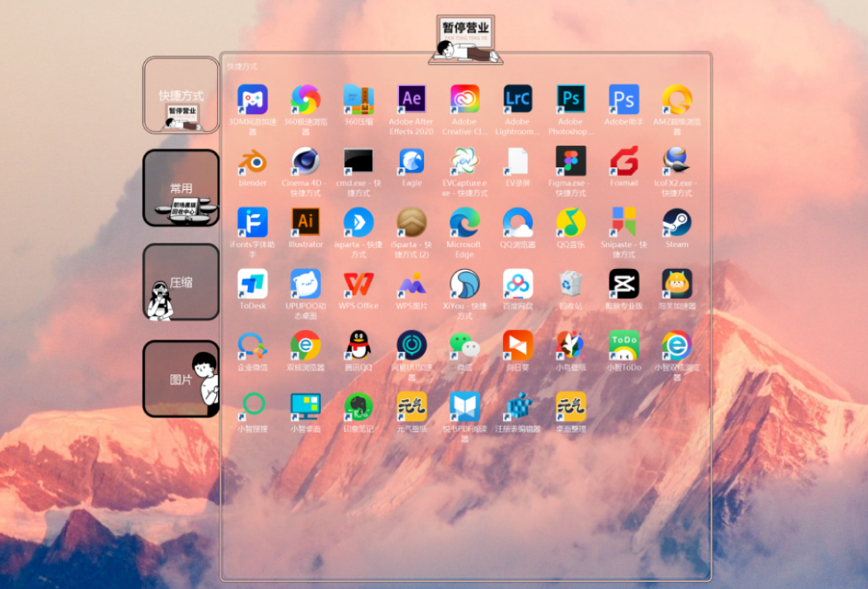Viewport: 868px width, 589px height.
Task: Open QQ浏览器 icon
Action: 518,222
